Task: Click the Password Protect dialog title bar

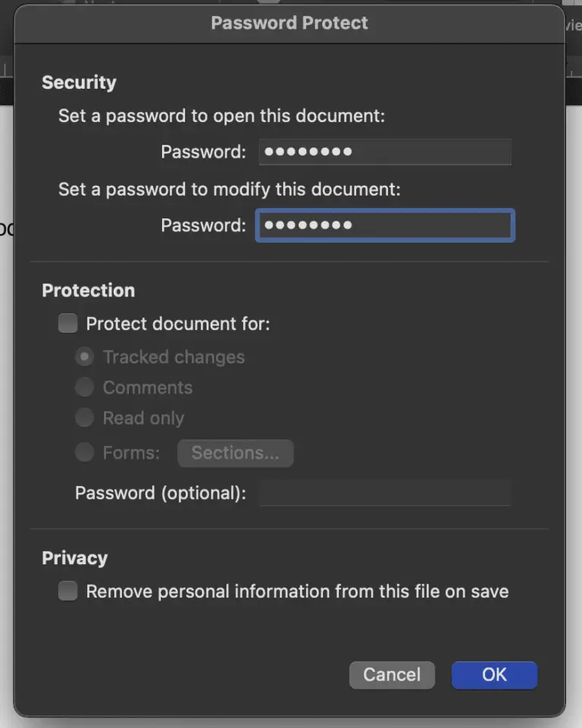Action: pos(289,23)
